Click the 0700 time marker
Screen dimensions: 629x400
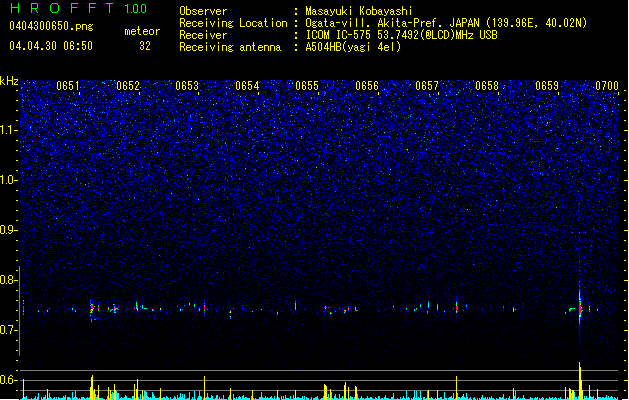[607, 86]
